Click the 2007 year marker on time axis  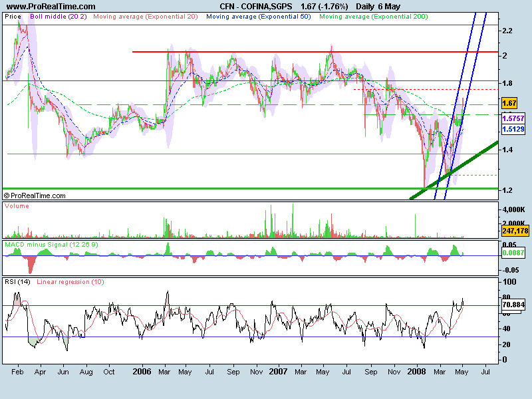(x=278, y=372)
